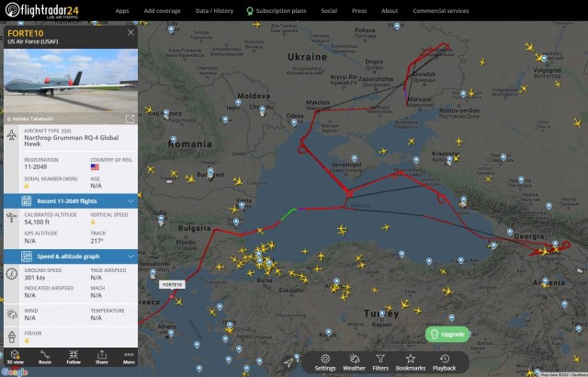The image size is (588, 377).
Task: Open Subscription plans
Action: pos(277,11)
